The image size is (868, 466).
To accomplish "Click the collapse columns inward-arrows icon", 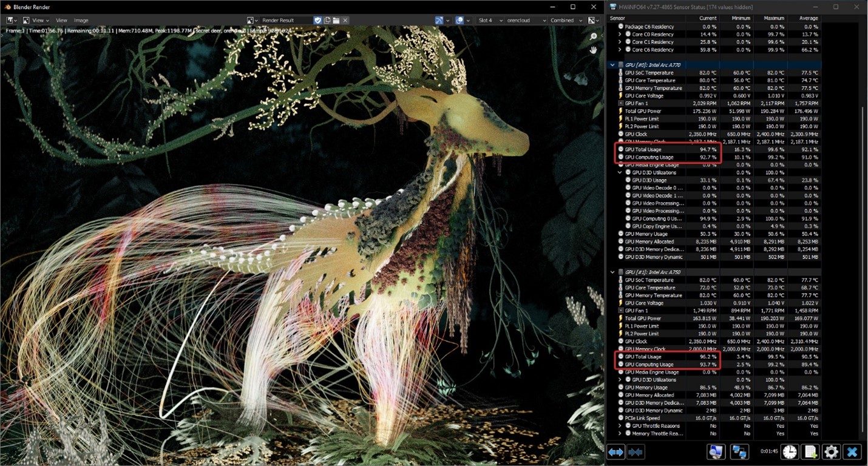I will pos(635,451).
